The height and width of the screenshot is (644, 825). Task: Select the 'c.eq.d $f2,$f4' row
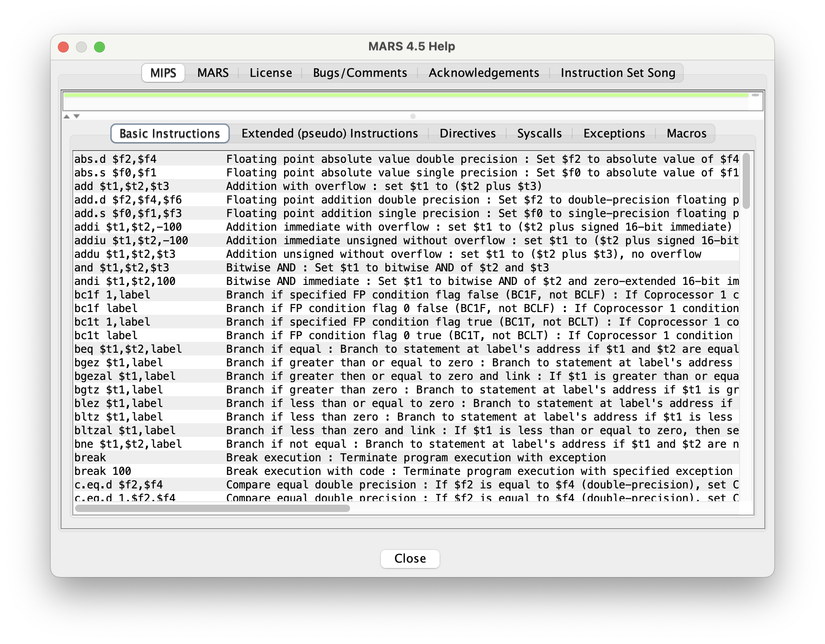coord(406,485)
